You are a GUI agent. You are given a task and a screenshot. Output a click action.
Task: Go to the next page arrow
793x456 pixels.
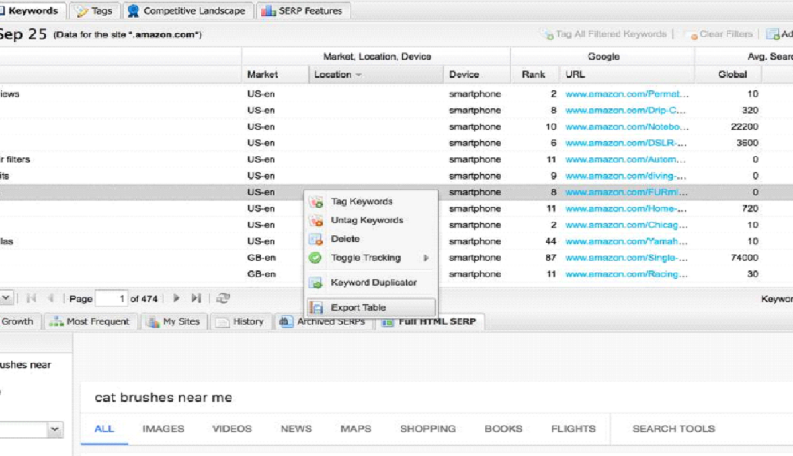(x=176, y=298)
